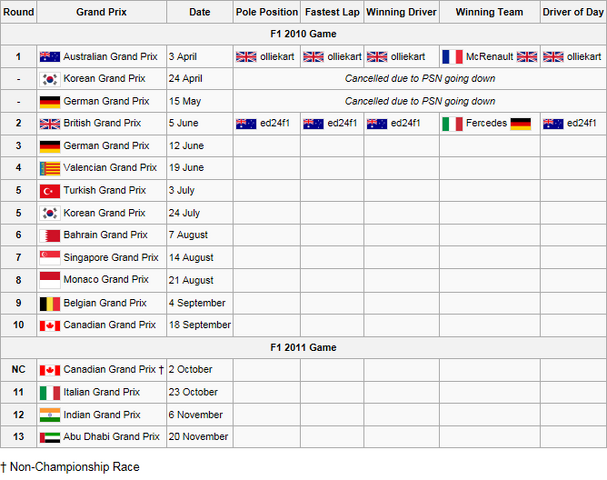Click the Australian flag in Fastest Lap column

pyautogui.click(x=314, y=124)
